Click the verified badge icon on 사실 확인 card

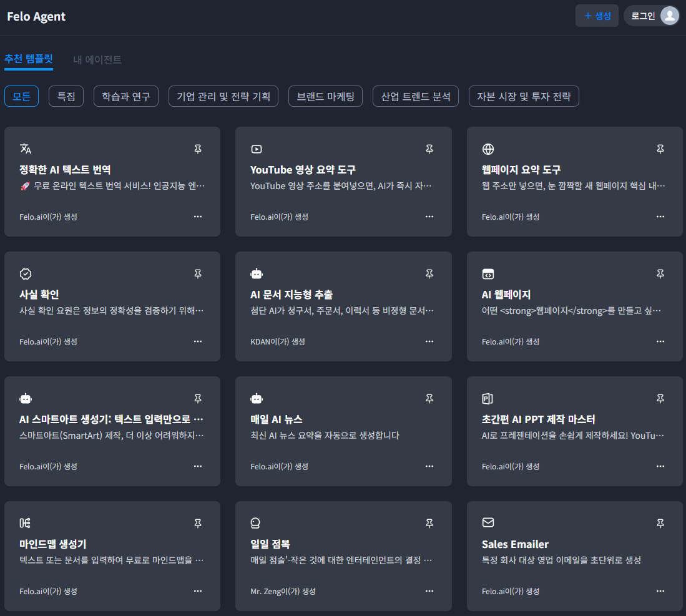click(x=26, y=273)
